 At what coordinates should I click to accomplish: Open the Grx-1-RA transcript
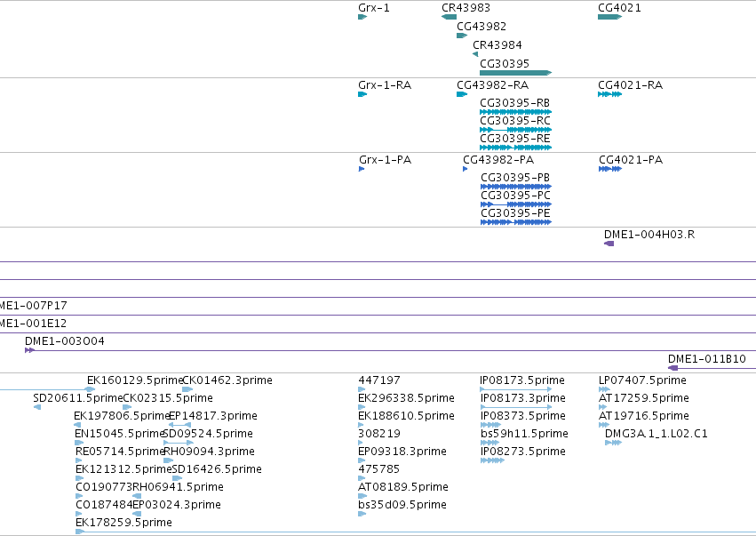385,85
